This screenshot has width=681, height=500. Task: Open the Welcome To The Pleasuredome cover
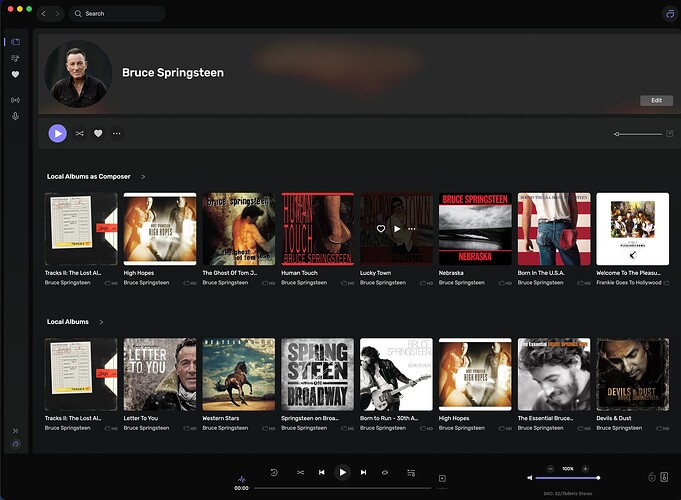(x=632, y=229)
